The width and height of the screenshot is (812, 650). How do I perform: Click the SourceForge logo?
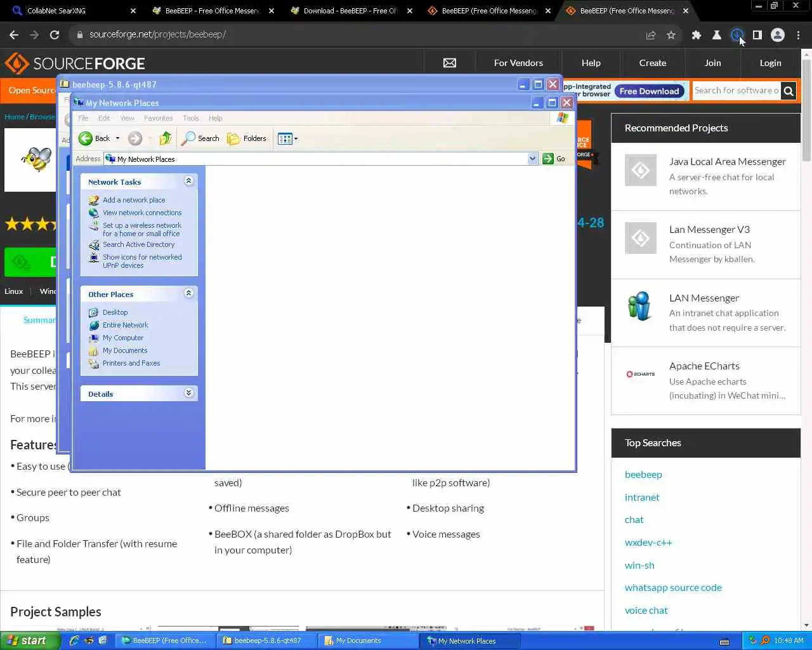(x=75, y=63)
